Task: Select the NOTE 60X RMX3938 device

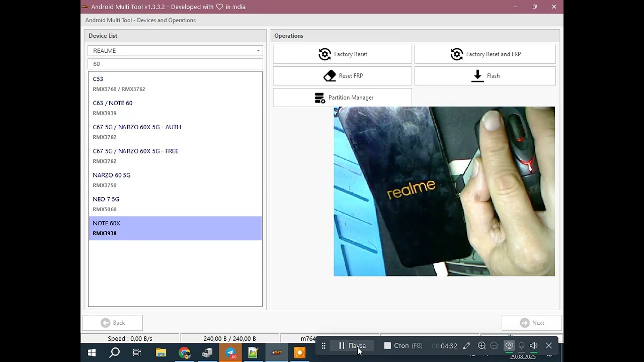Action: click(175, 228)
